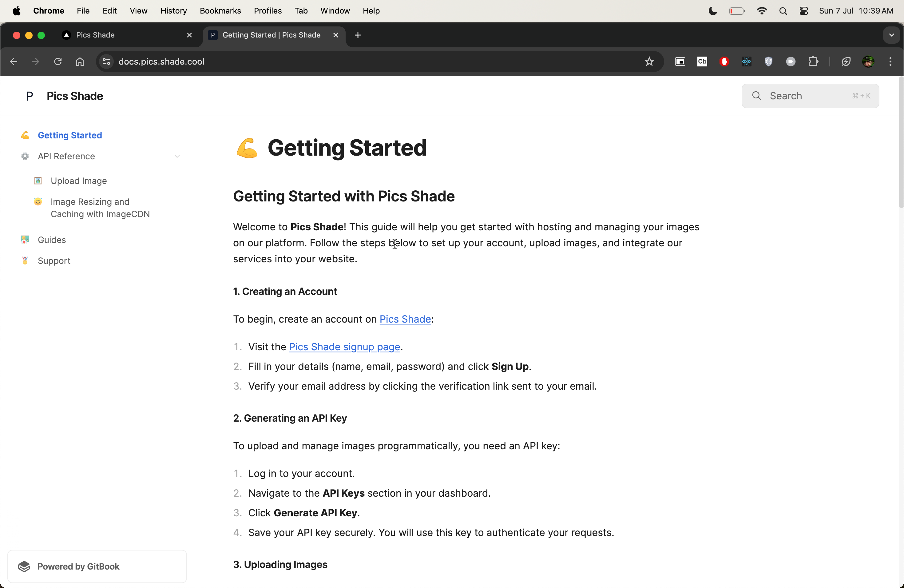Open the Window menu
Screen dimensions: 904x588
pos(335,11)
